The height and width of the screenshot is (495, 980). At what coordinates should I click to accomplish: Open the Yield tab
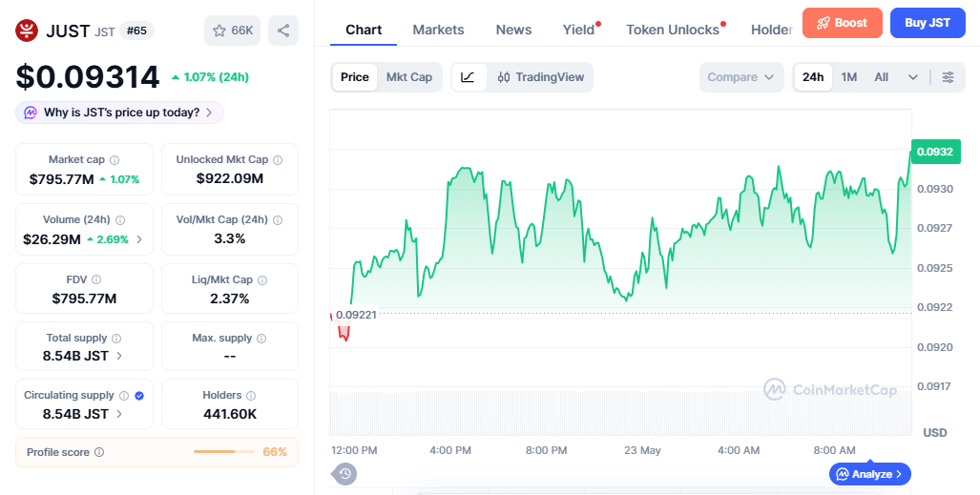click(x=579, y=30)
